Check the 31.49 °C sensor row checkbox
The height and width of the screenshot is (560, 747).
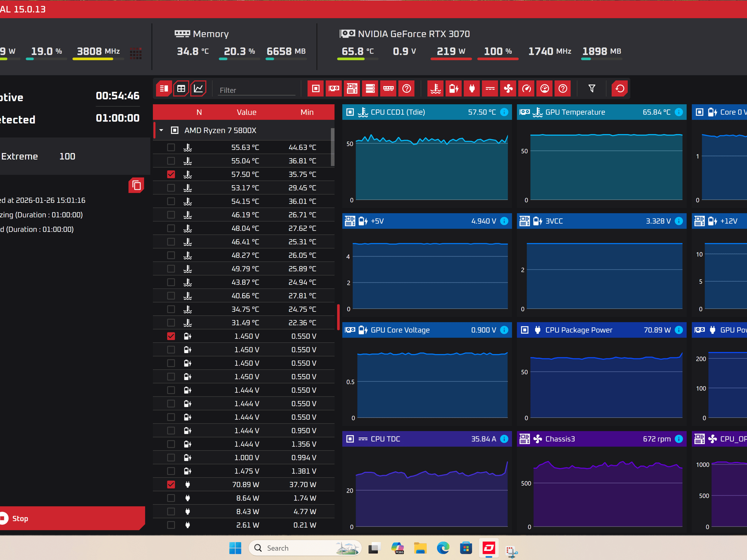click(x=171, y=323)
